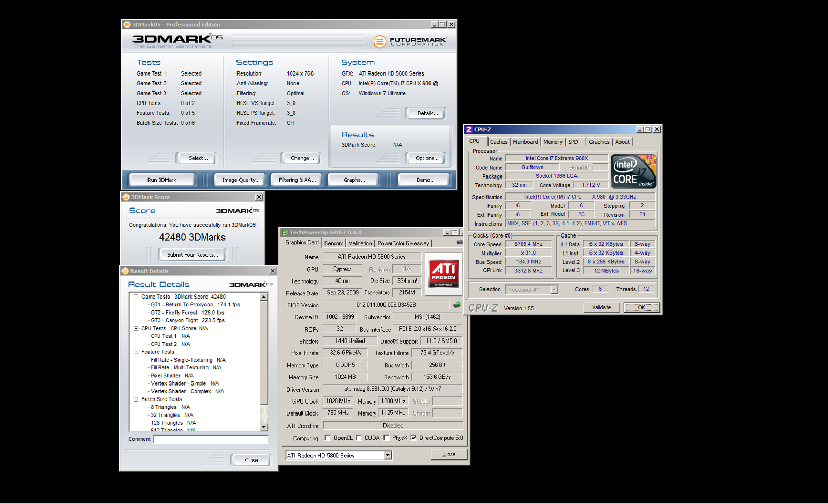828x504 pixels.
Task: Switch to the Validation tab in GPU-Z
Action: [x=360, y=243]
